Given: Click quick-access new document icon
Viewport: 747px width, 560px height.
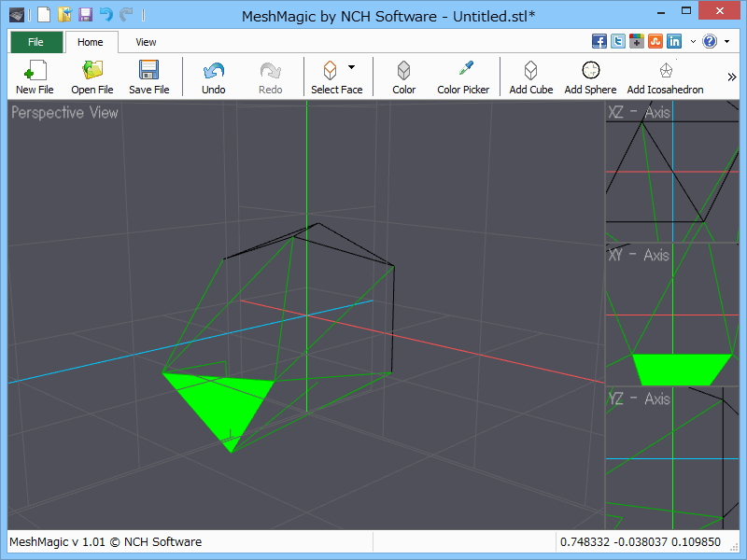Looking at the screenshot, I should [44, 15].
